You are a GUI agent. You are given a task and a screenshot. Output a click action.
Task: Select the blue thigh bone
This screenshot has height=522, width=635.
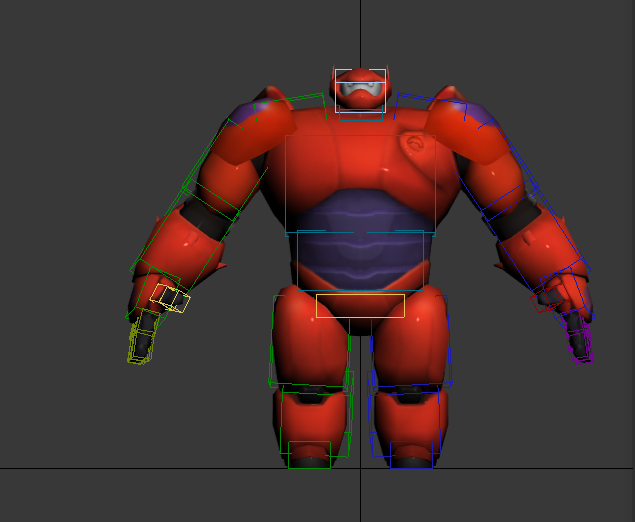[410, 340]
